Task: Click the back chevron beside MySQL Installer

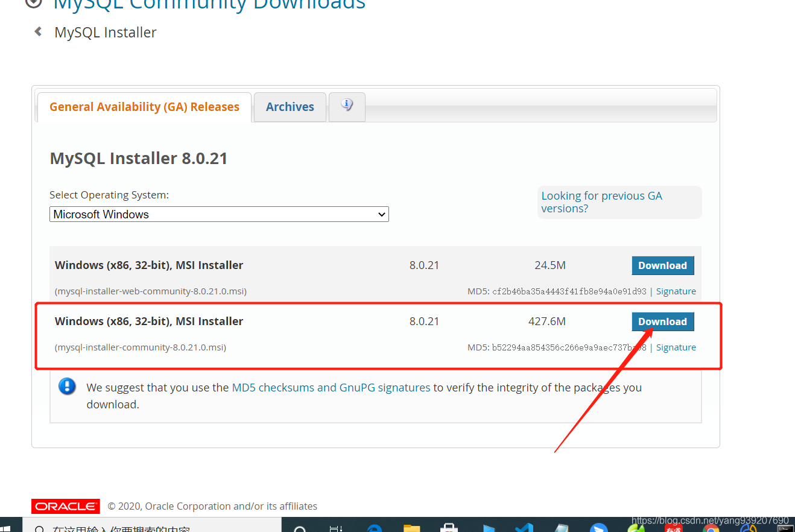Action: point(38,31)
